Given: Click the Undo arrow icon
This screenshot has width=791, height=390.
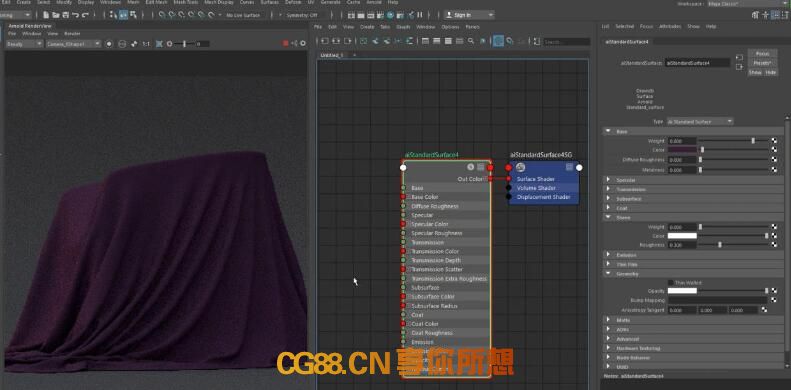Looking at the screenshot, I should point(75,15).
